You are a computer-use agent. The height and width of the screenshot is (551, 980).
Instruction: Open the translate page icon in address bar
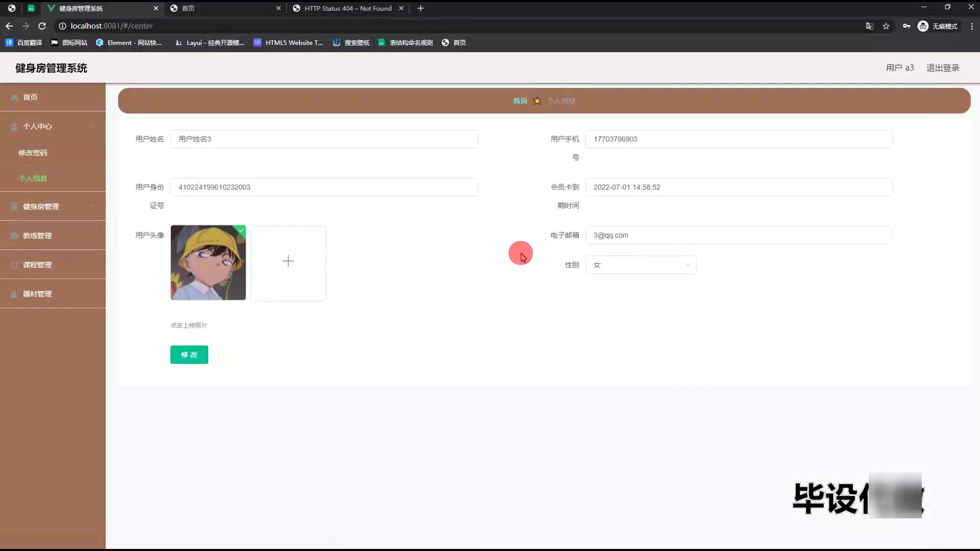[869, 26]
